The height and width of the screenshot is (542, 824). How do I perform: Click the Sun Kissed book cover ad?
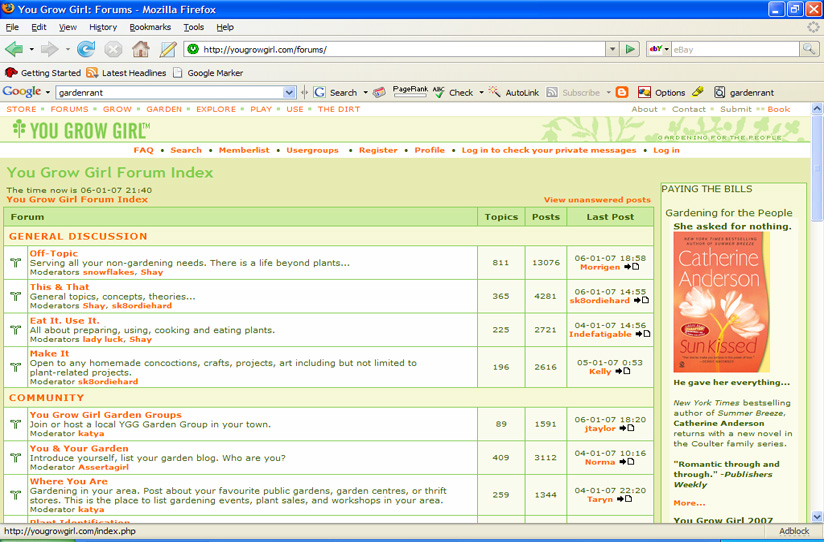point(722,302)
